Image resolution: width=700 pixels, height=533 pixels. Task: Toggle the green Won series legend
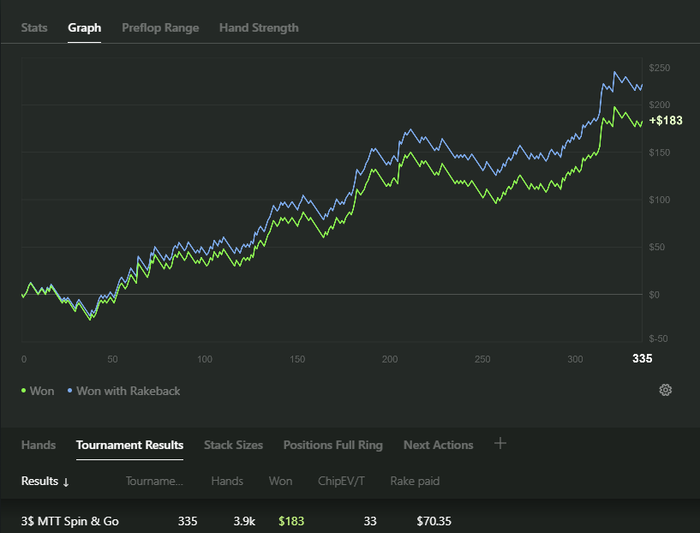37,391
